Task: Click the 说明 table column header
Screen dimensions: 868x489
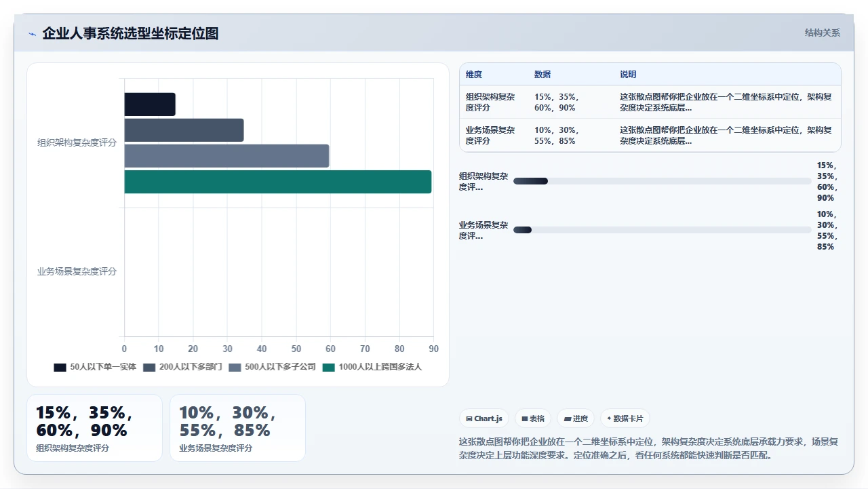Action: click(628, 75)
